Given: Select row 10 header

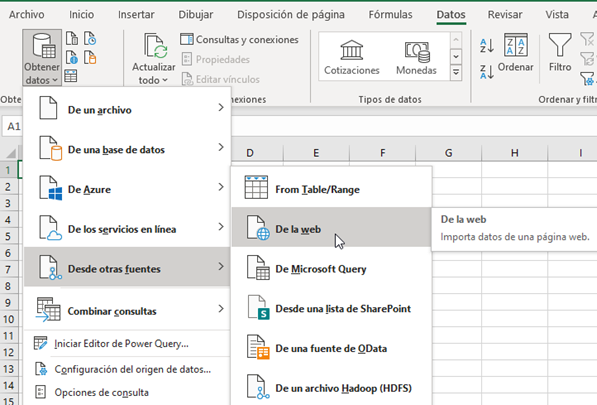Looking at the screenshot, I should (x=8, y=319).
